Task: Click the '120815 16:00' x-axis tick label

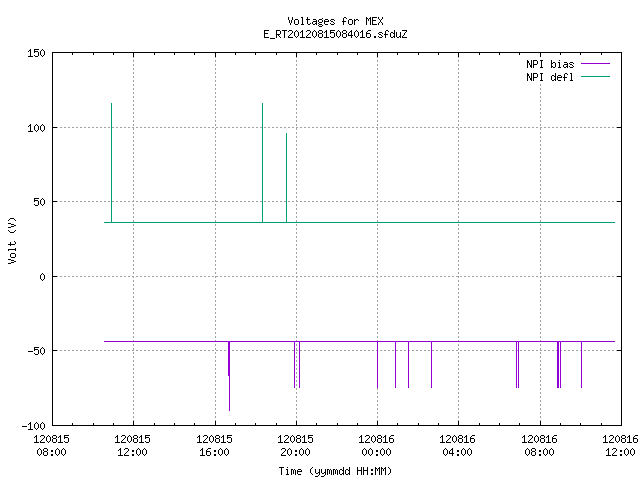Action: [x=214, y=446]
